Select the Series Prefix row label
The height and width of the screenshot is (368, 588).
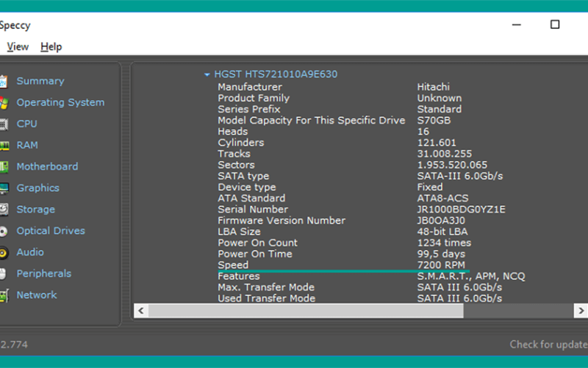pyautogui.click(x=249, y=109)
